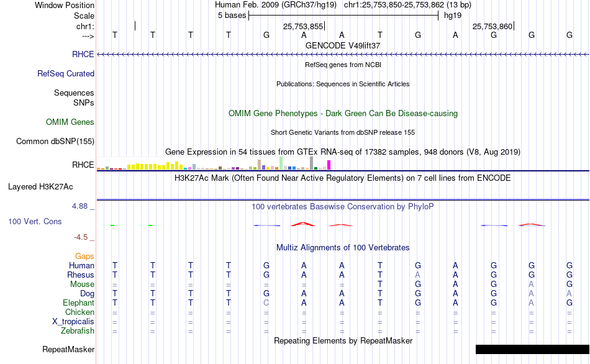Viewport: 590px width, 364px height.
Task: Click the magenta bar in GTEx expression chart
Action: (329, 165)
